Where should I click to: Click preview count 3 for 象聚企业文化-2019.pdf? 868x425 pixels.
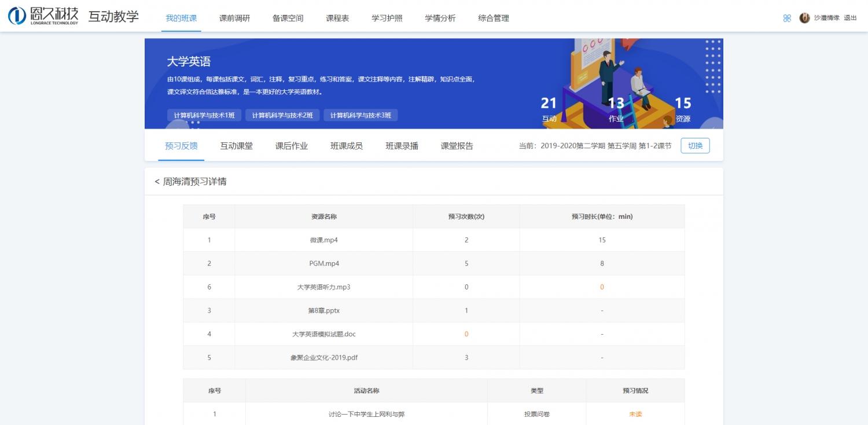pyautogui.click(x=466, y=358)
